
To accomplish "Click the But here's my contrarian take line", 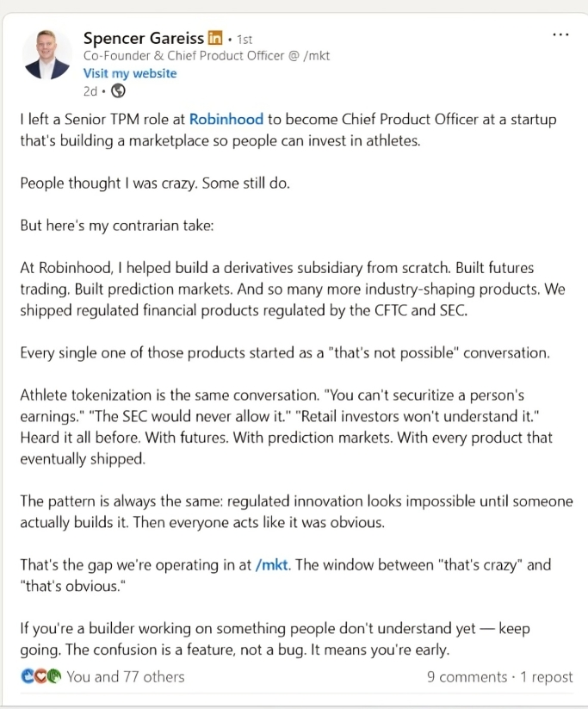I will pyautogui.click(x=121, y=226).
